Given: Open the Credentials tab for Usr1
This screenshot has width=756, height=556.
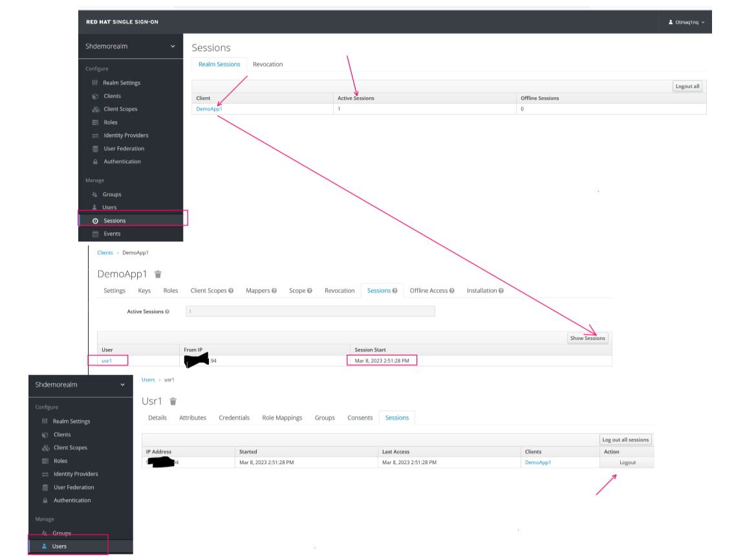Looking at the screenshot, I should coord(234,417).
